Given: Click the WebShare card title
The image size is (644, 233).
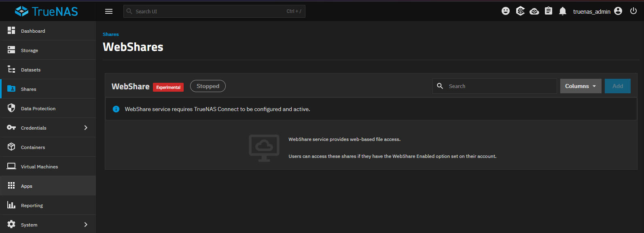Looking at the screenshot, I should (x=131, y=86).
